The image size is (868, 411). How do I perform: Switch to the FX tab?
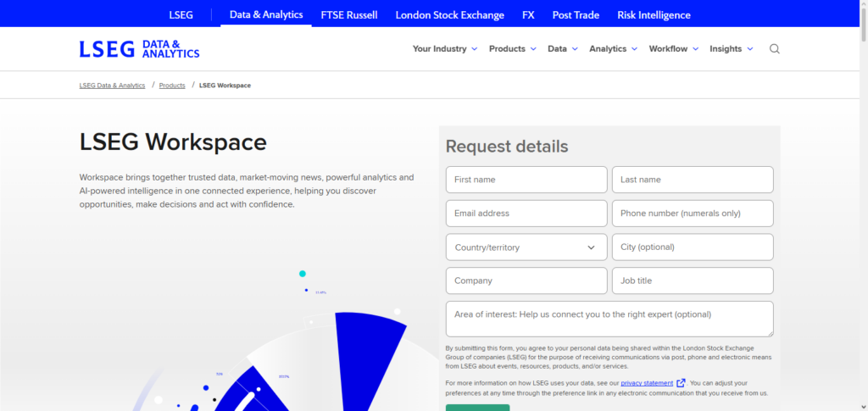tap(529, 15)
